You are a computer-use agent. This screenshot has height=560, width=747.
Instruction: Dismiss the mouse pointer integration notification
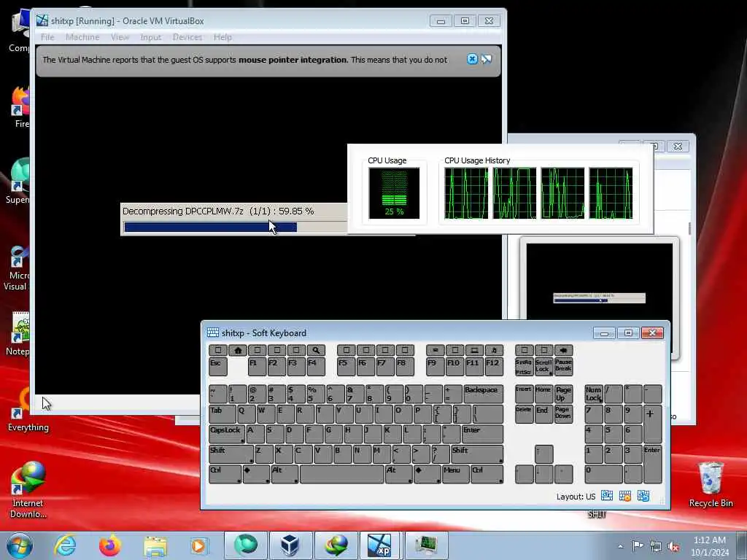pyautogui.click(x=472, y=59)
